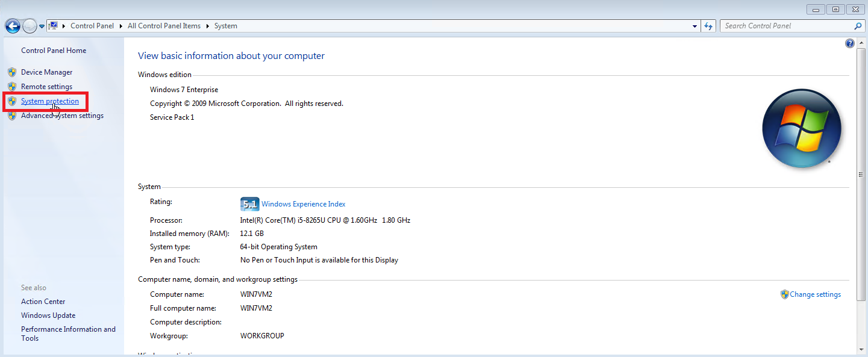
Task: Click the Microsoft copyright line
Action: coord(246,104)
